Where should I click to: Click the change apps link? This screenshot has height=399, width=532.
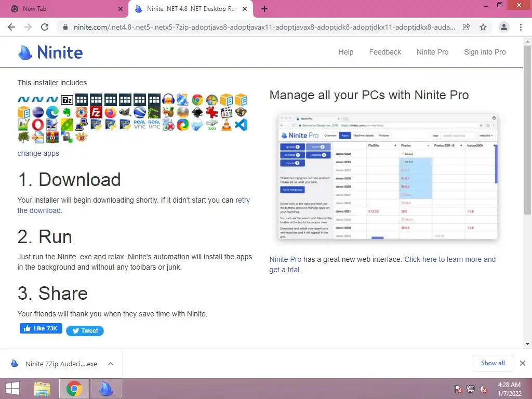(38, 153)
